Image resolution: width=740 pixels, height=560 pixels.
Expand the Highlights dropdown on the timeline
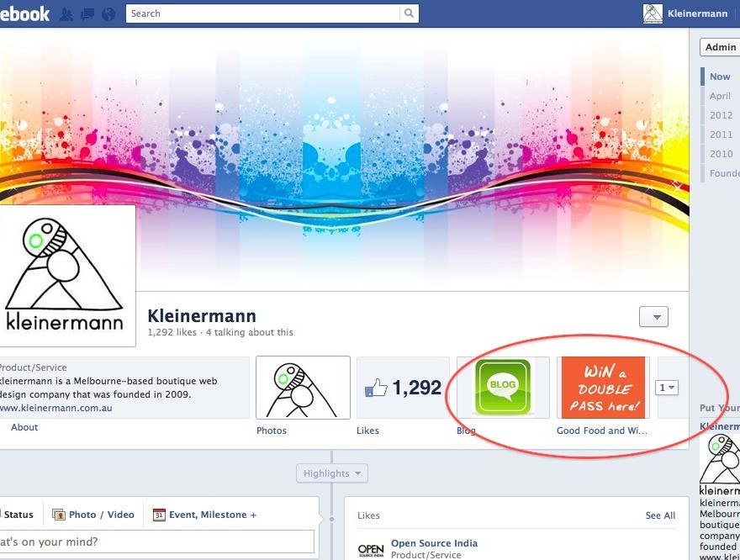[331, 473]
